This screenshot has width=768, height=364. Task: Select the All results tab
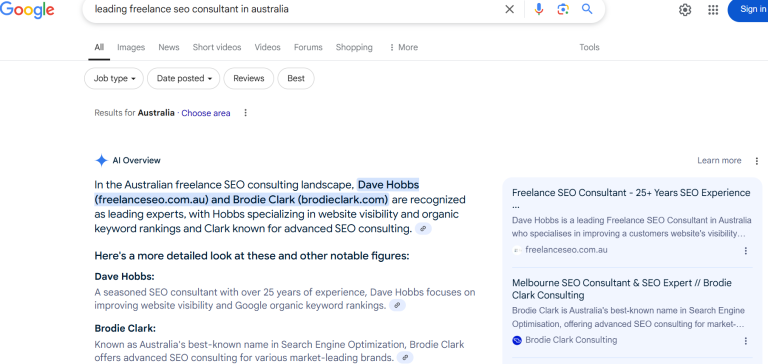pyautogui.click(x=99, y=48)
